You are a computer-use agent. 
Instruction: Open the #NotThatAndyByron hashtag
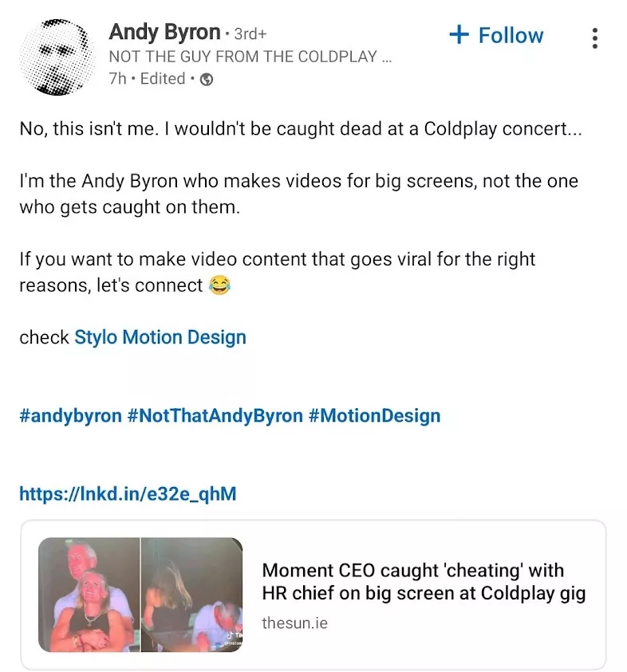click(x=215, y=415)
